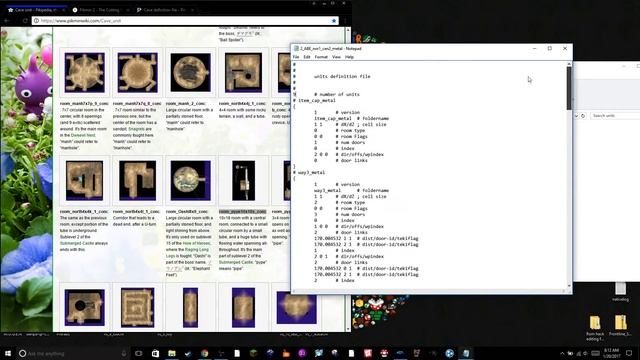This screenshot has height=360, width=640.
Task: Click the browser back arrow
Action: (7, 20)
